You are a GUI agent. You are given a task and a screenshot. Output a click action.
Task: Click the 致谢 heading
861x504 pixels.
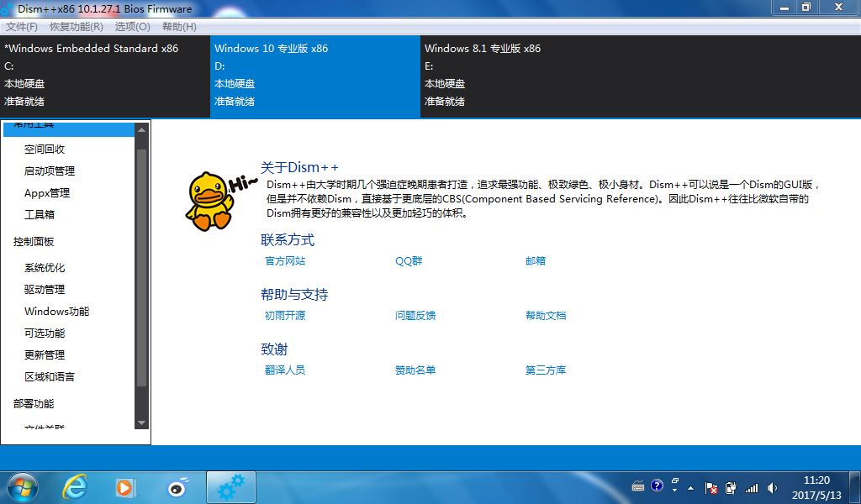(274, 349)
